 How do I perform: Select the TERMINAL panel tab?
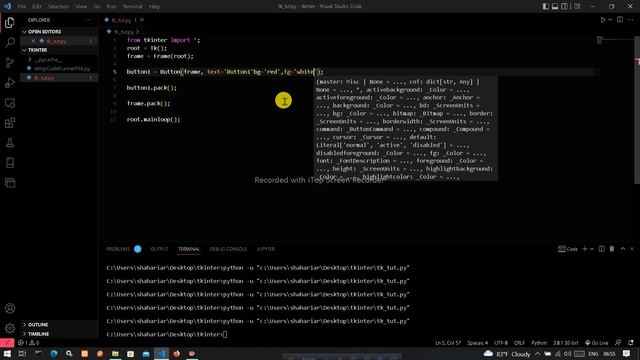189,249
